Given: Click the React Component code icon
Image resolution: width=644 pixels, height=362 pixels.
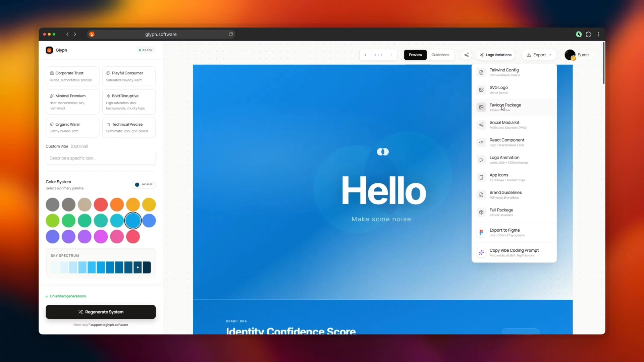Looking at the screenshot, I should coord(481,142).
